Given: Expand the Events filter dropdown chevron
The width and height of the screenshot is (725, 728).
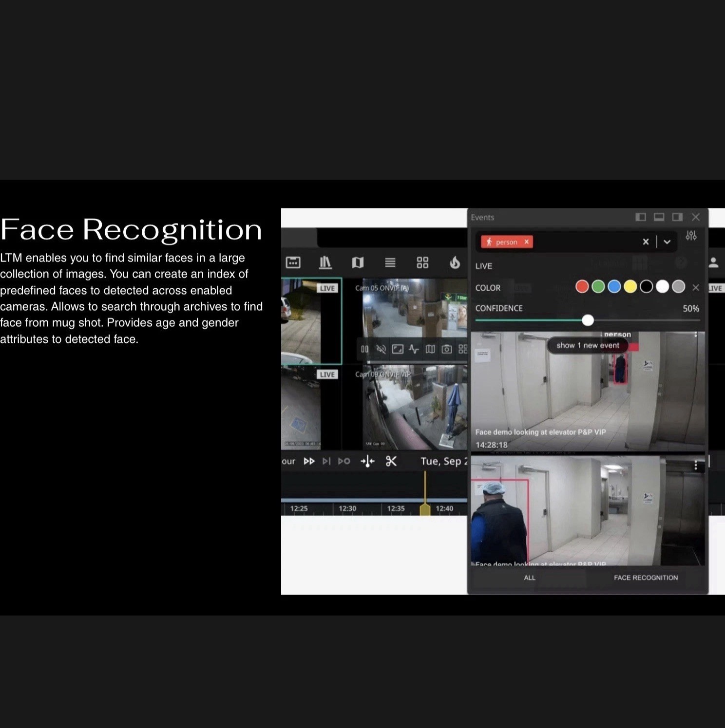Looking at the screenshot, I should point(667,242).
